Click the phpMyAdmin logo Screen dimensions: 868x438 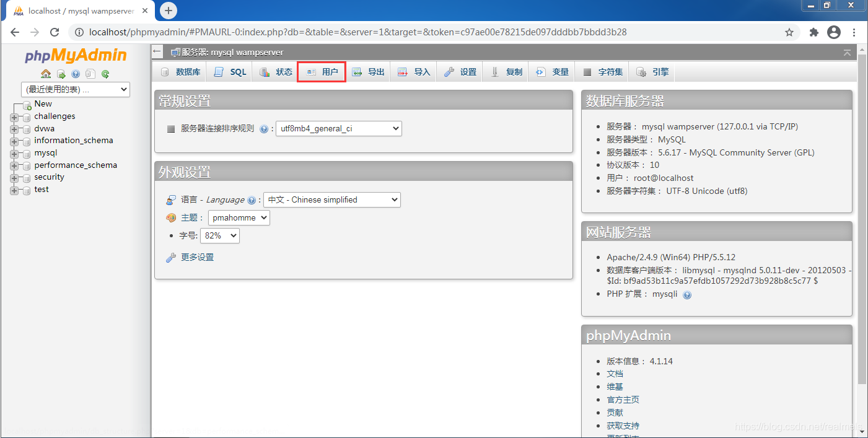coord(76,56)
